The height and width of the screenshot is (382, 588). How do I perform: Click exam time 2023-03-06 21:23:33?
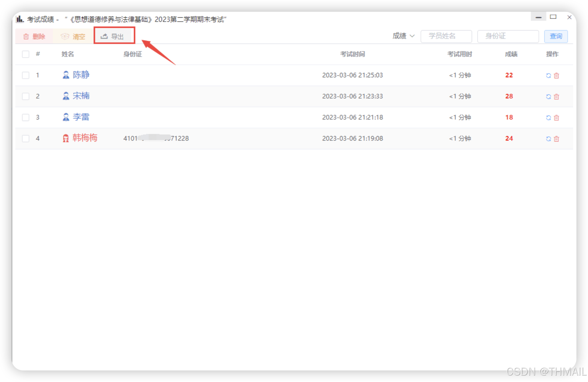(x=352, y=96)
